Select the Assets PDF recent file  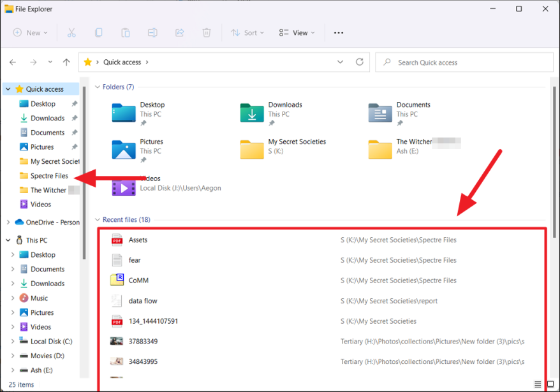138,240
